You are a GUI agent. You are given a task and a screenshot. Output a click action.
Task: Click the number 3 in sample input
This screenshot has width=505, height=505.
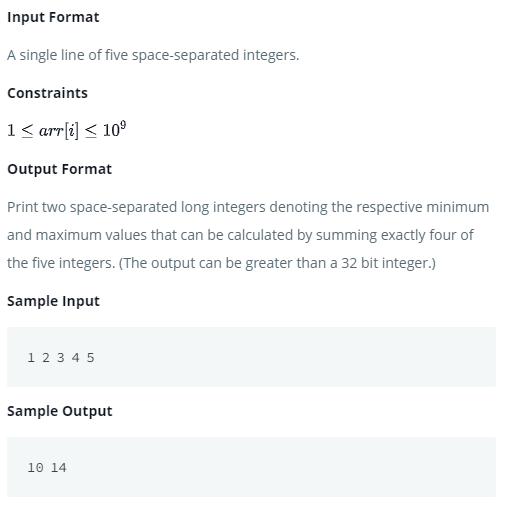(x=60, y=358)
